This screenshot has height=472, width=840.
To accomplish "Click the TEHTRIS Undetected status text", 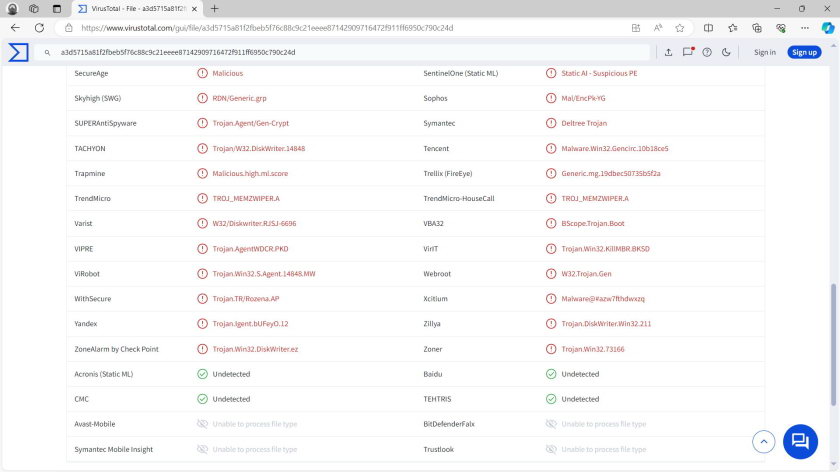I will pyautogui.click(x=580, y=399).
